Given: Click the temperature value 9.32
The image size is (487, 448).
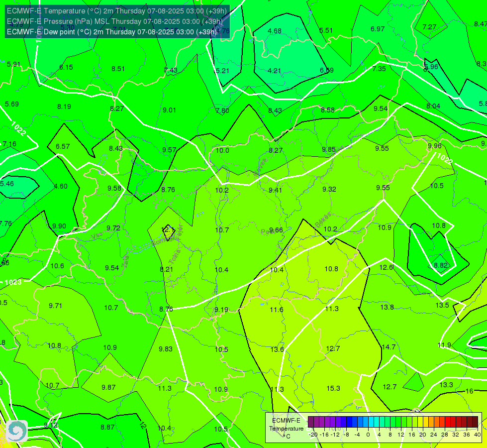Looking at the screenshot, I should pos(329,189).
